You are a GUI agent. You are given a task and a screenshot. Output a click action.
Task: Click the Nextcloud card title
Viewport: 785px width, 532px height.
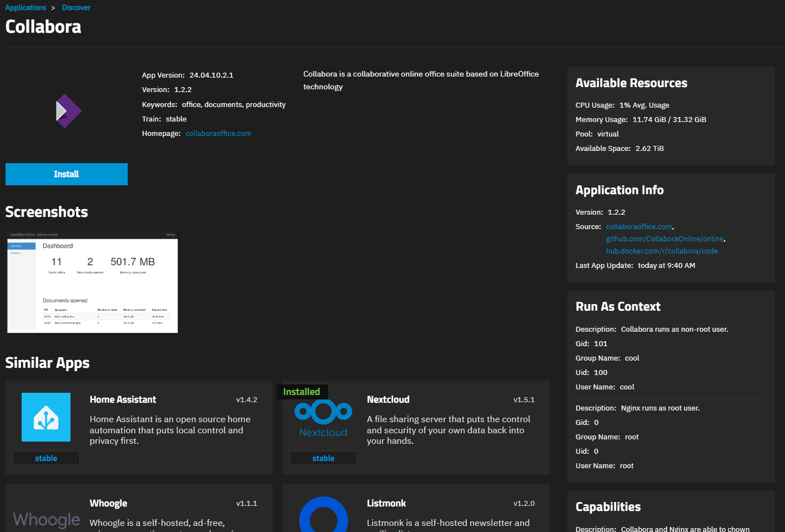pyautogui.click(x=388, y=399)
